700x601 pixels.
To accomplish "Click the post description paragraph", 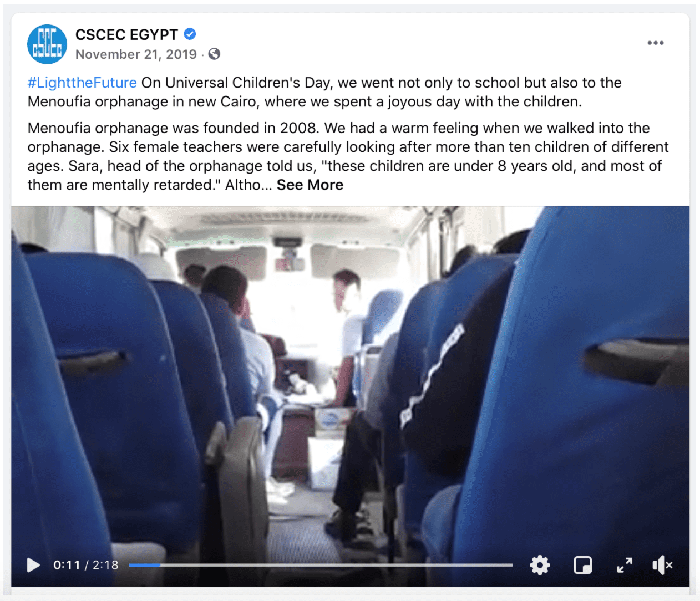I will click(348, 156).
